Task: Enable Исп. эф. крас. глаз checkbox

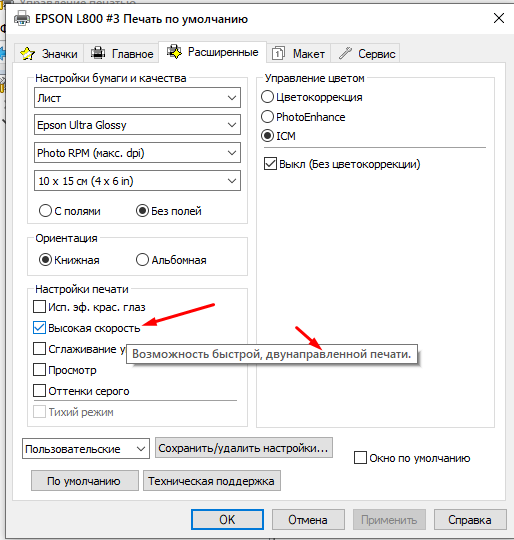Action: point(39,307)
